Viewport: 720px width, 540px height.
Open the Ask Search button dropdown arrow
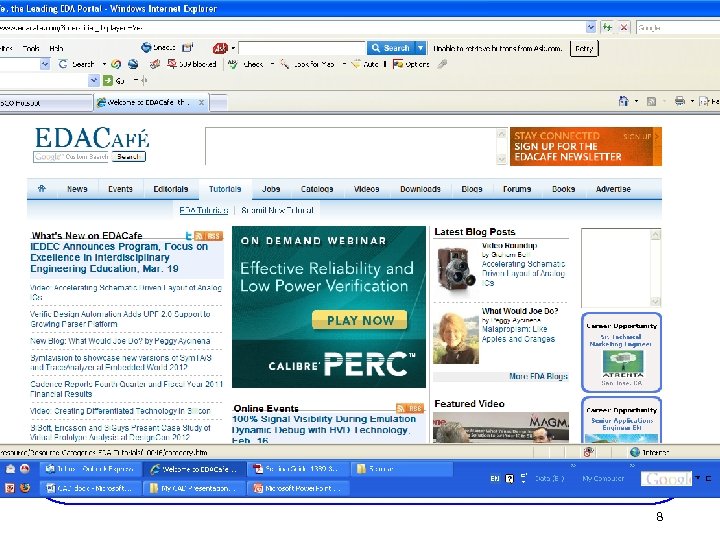pos(421,48)
